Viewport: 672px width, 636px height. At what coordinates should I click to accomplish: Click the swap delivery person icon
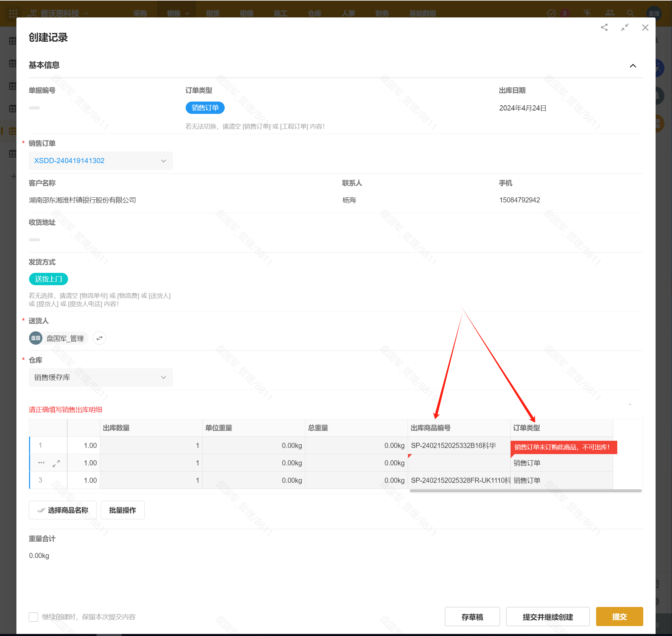(99, 338)
